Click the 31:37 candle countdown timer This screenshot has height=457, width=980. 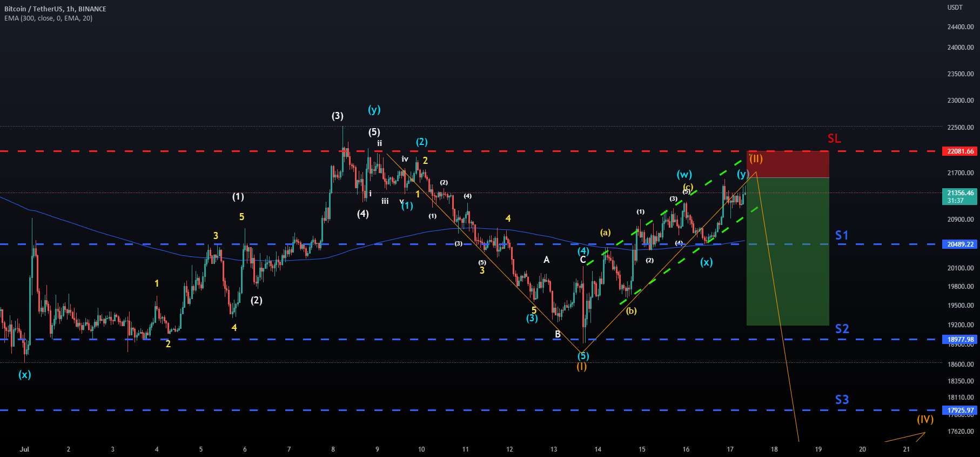pos(955,201)
